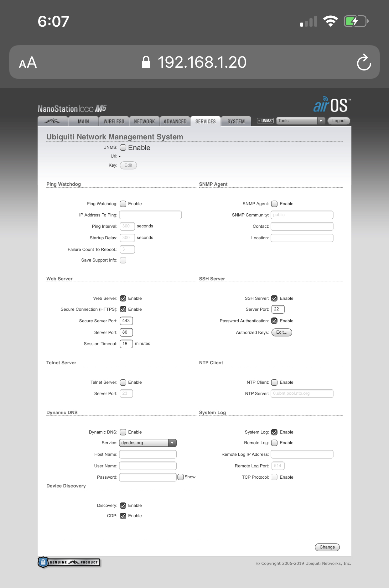Click Failure Count To Reboot field
389x588 pixels.
coord(127,249)
